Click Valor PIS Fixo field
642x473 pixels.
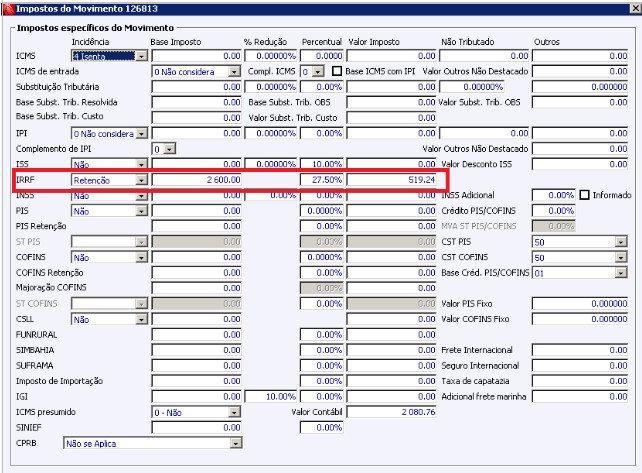pos(580,303)
